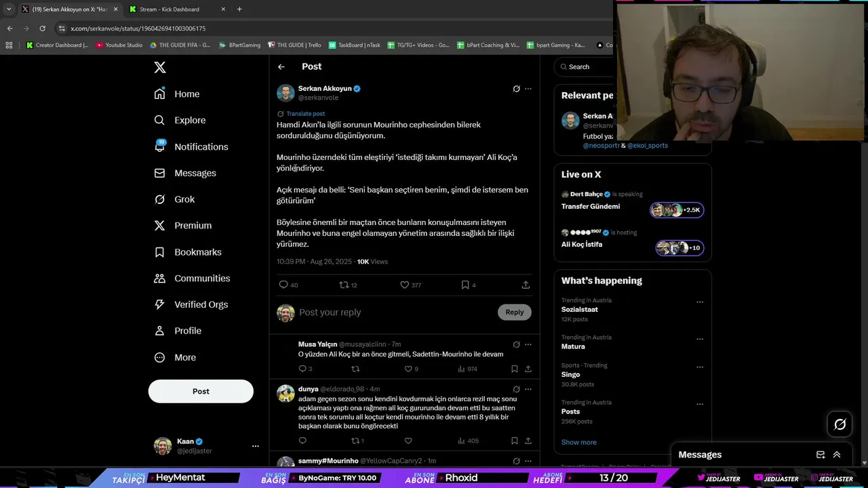
Task: Open Home in the X sidebar
Action: tap(177, 94)
